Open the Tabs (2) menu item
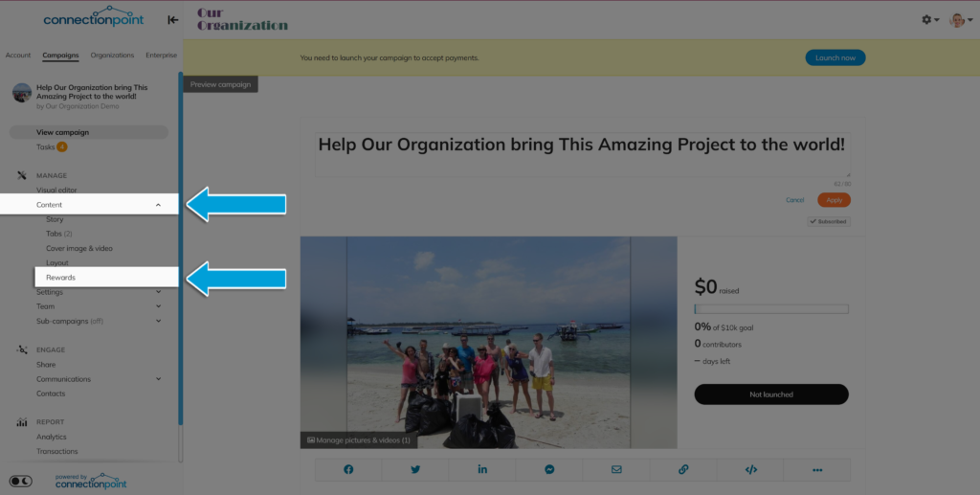This screenshot has height=495, width=980. point(58,234)
